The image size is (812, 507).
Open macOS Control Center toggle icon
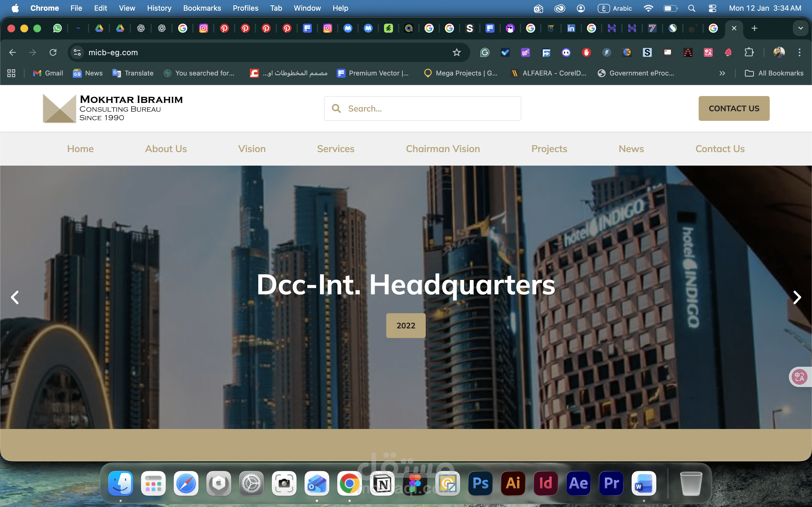(x=712, y=8)
